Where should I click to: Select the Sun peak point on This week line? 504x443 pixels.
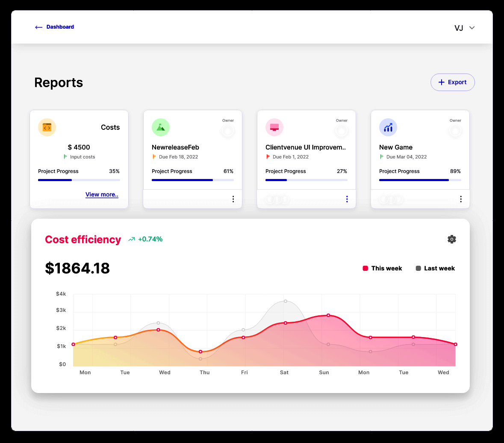328,315
